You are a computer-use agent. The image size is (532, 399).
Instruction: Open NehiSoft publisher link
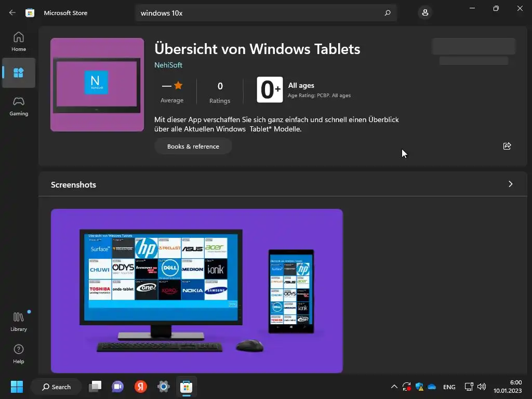pos(168,65)
